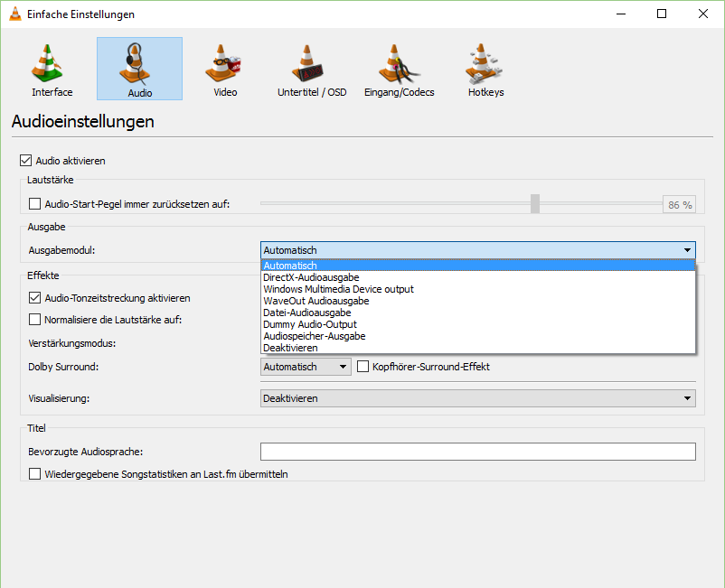Choose Datei-Audioausgabe option
Viewport: 725px width, 588px height.
point(477,313)
